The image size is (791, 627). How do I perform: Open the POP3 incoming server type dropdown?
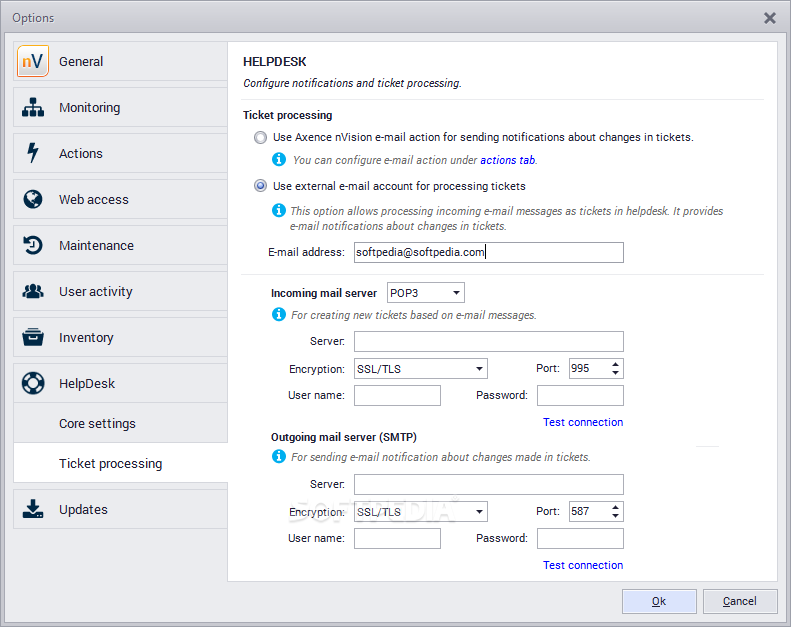[426, 293]
